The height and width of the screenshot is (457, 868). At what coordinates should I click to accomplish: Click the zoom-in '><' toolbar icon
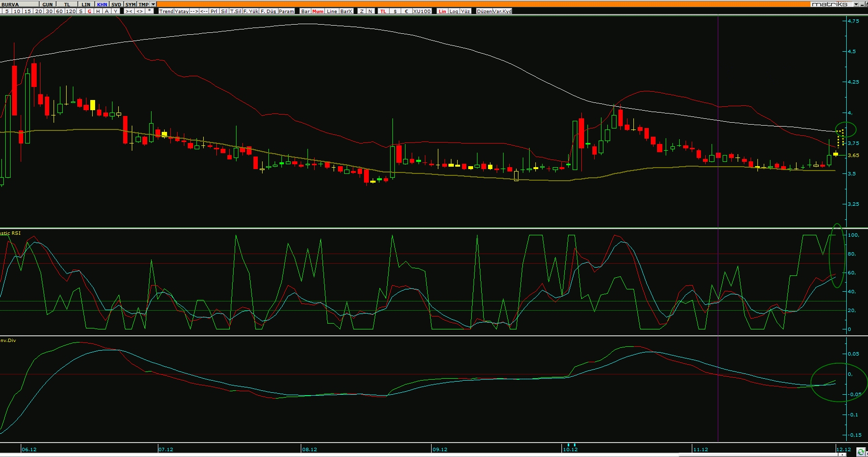coord(129,11)
